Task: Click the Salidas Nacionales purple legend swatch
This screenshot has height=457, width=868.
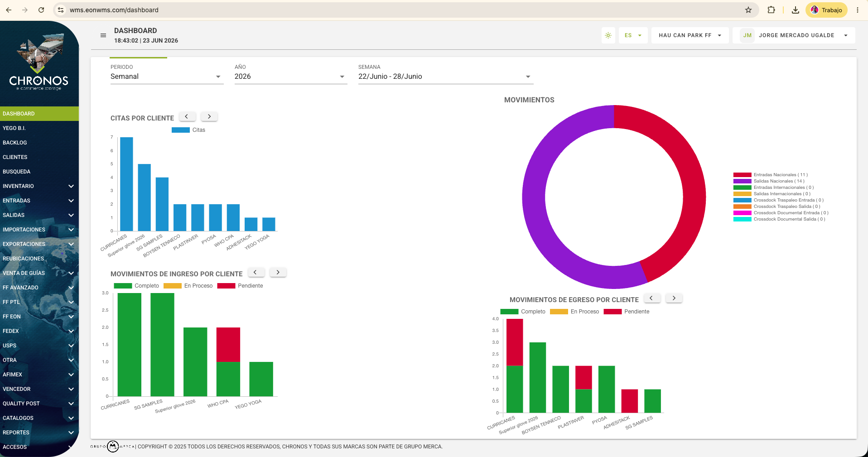Action: (x=743, y=181)
